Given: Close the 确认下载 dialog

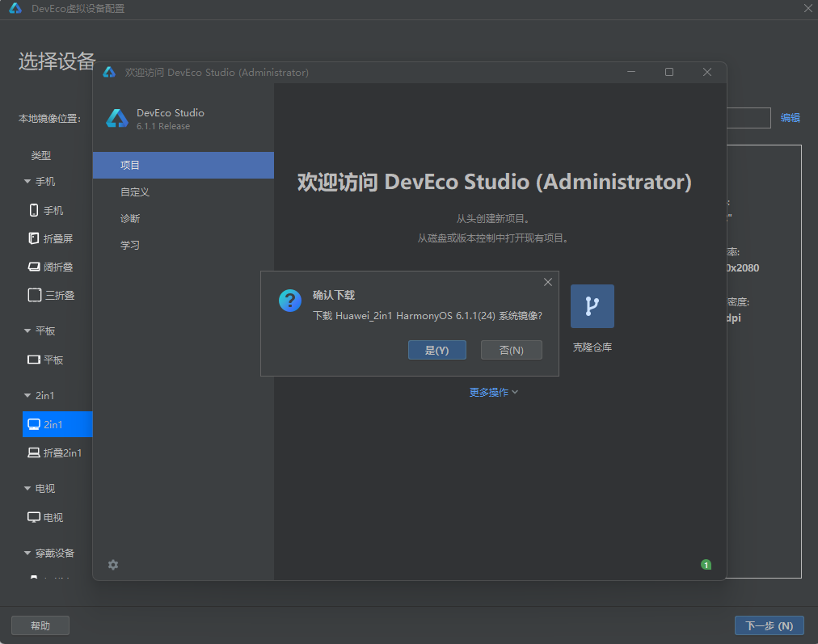Looking at the screenshot, I should (x=548, y=282).
